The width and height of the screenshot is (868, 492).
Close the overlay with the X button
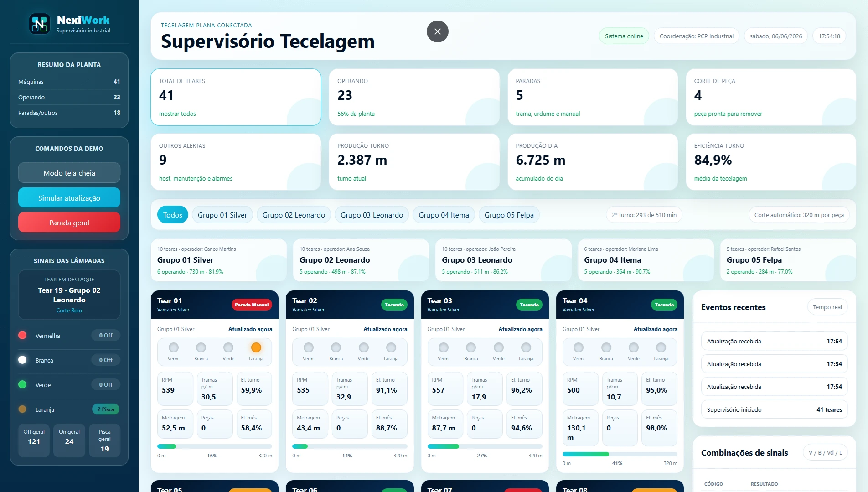438,31
